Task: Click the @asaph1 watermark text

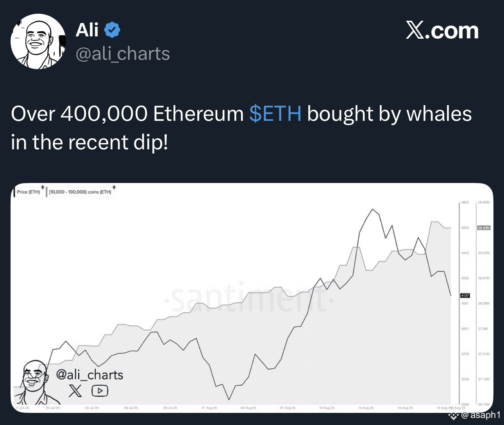Action: (481, 415)
